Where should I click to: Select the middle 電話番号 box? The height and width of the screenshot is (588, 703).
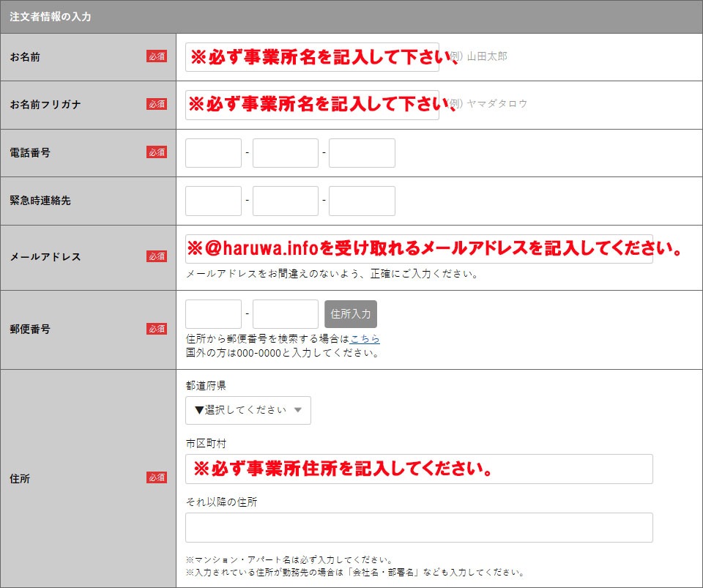[x=286, y=153]
